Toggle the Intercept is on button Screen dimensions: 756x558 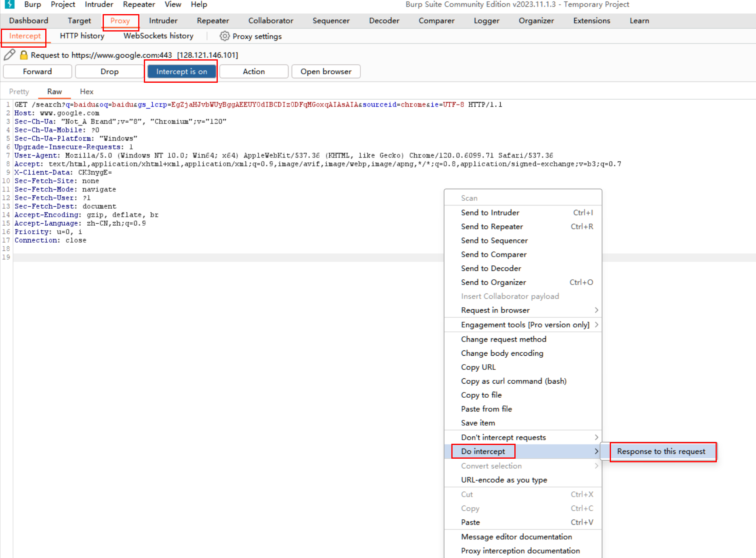coord(181,71)
